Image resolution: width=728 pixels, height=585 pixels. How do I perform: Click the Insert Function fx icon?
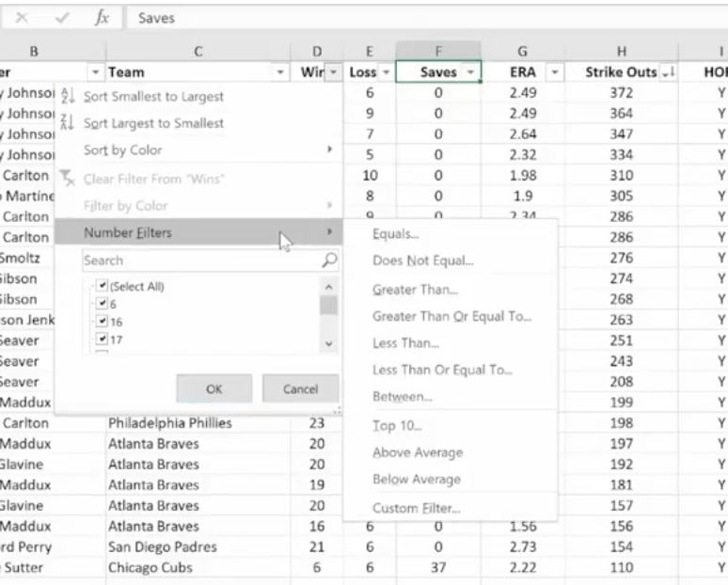102,18
